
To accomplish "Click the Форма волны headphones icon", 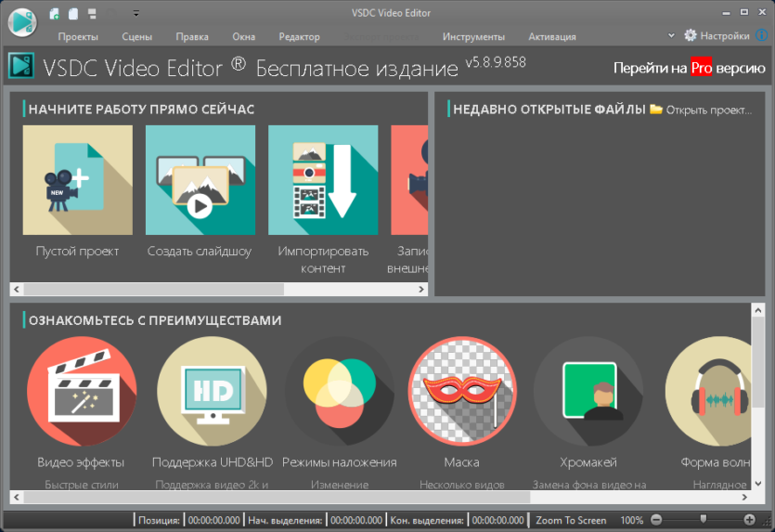I will [x=708, y=391].
